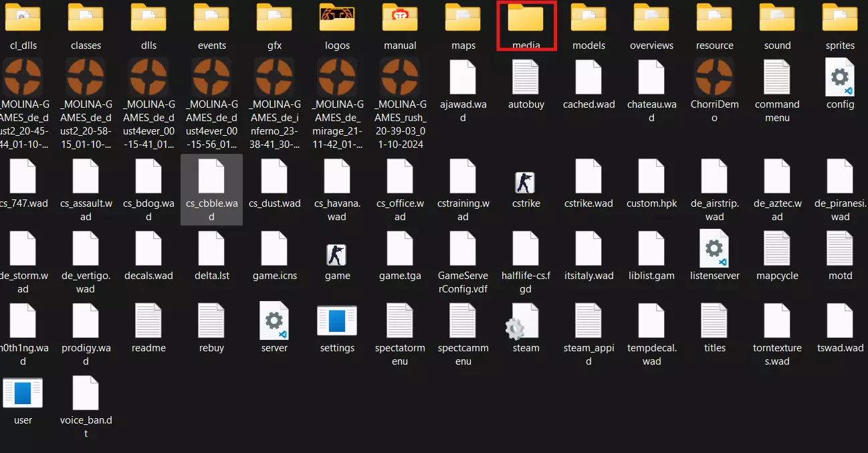The width and height of the screenshot is (868, 453).
Task: Select the GameServerConfig.vdf file
Action: (463, 262)
